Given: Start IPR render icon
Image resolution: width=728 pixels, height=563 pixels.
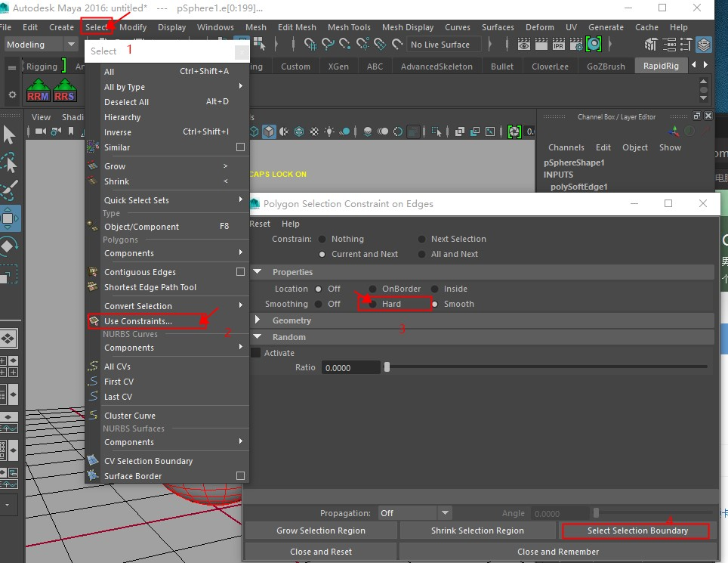Looking at the screenshot, I should [x=559, y=44].
